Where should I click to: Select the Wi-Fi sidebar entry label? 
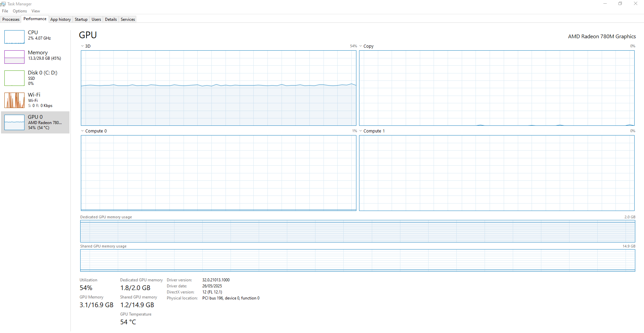tap(34, 95)
